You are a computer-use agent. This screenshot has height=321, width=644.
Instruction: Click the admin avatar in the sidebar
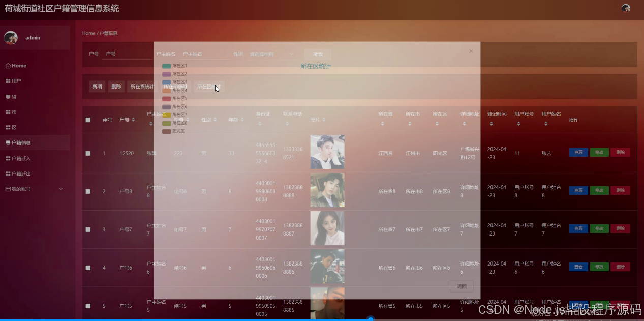click(x=11, y=38)
